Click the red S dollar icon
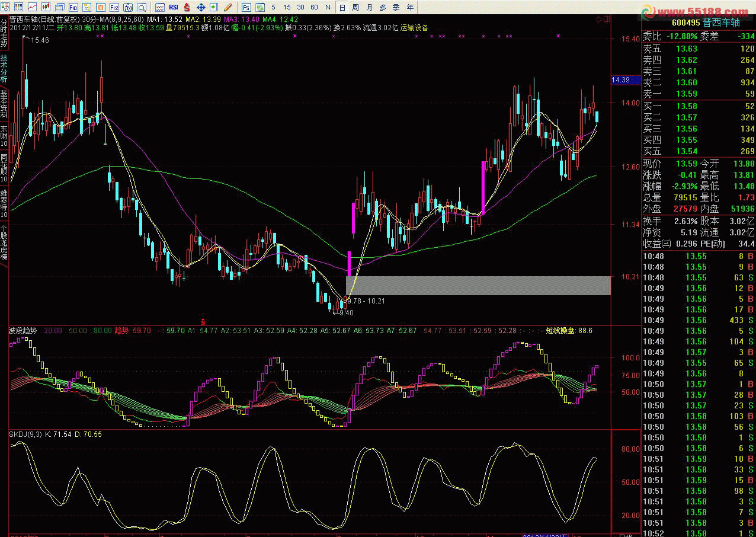This screenshot has height=537, width=756. (x=187, y=7)
